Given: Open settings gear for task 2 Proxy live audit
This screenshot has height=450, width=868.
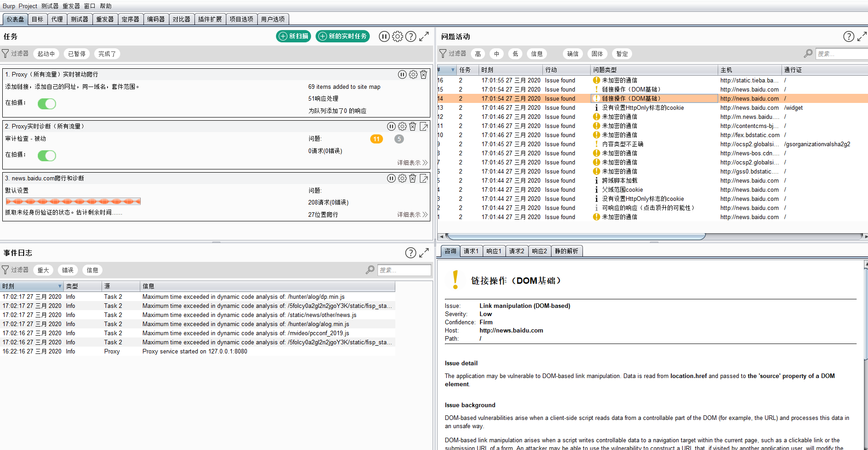Looking at the screenshot, I should (402, 126).
